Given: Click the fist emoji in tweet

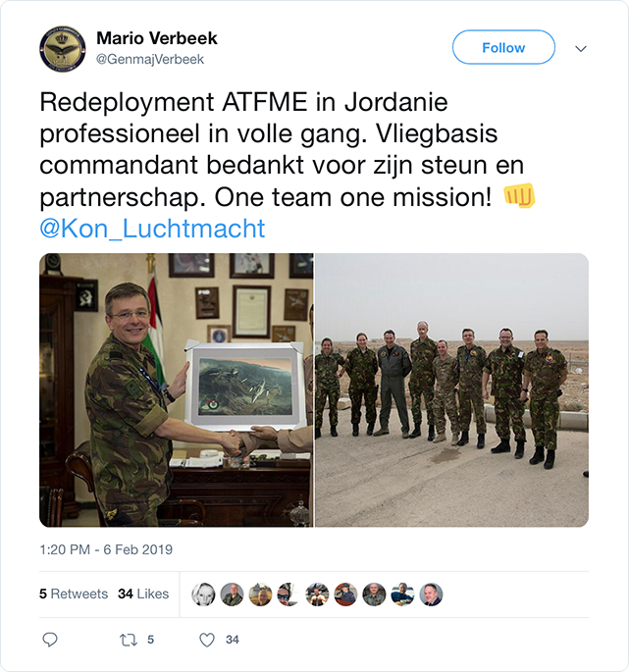Looking at the screenshot, I should [x=519, y=196].
